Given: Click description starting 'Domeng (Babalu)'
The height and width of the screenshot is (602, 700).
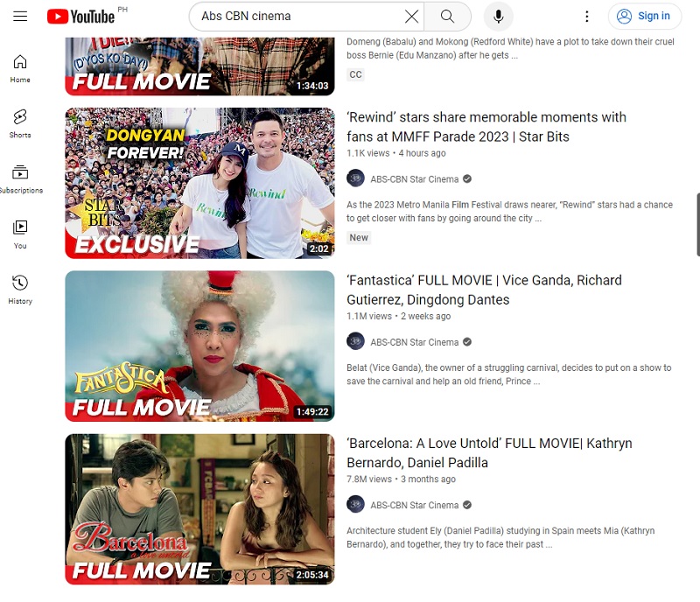Looking at the screenshot, I should point(510,48).
